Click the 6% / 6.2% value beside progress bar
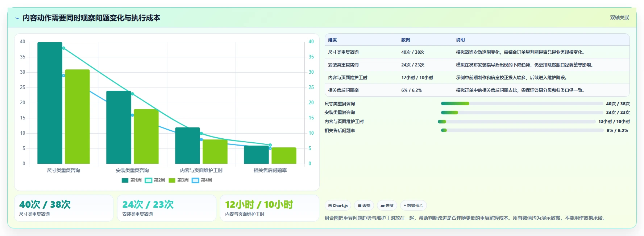 [617, 131]
